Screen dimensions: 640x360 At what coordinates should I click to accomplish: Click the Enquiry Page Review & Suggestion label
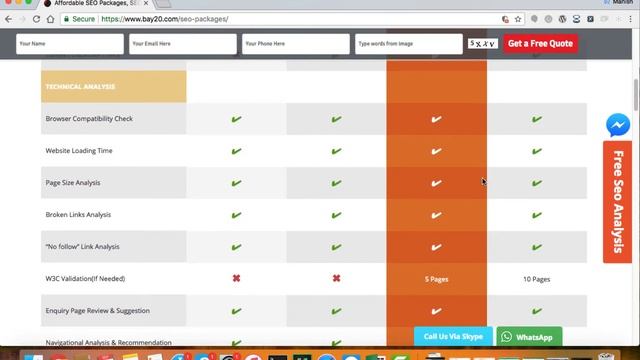pos(98,311)
